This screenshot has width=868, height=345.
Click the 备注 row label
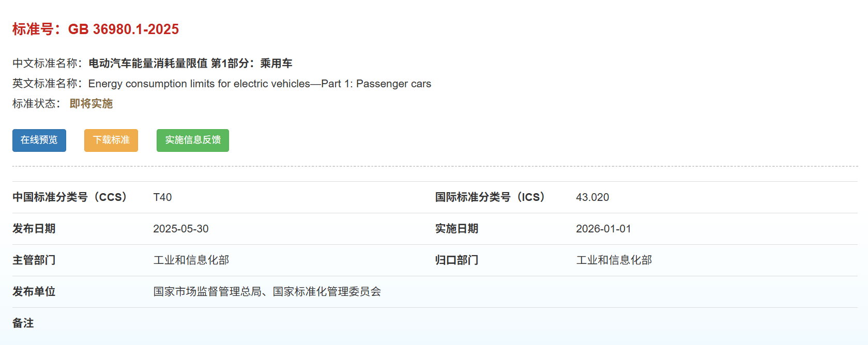(23, 323)
